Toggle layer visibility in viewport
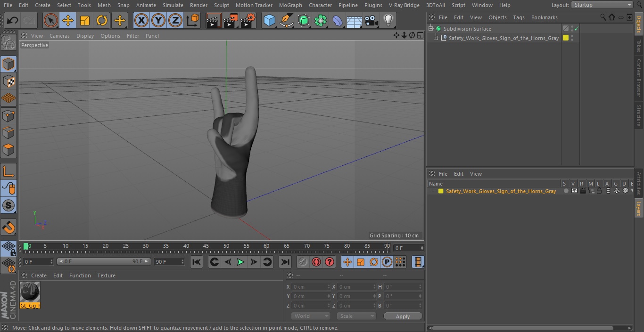Viewport: 644px width, 332px height. (x=574, y=191)
